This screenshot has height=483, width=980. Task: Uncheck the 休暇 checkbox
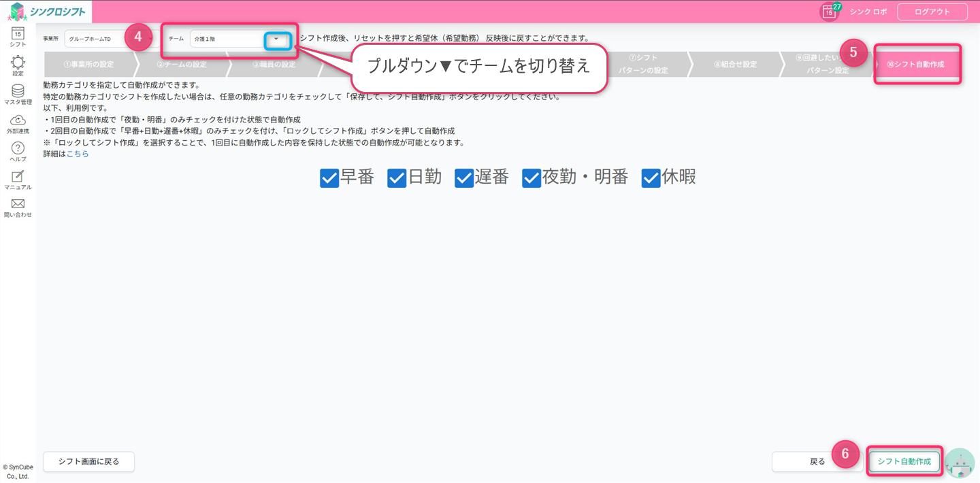point(651,178)
